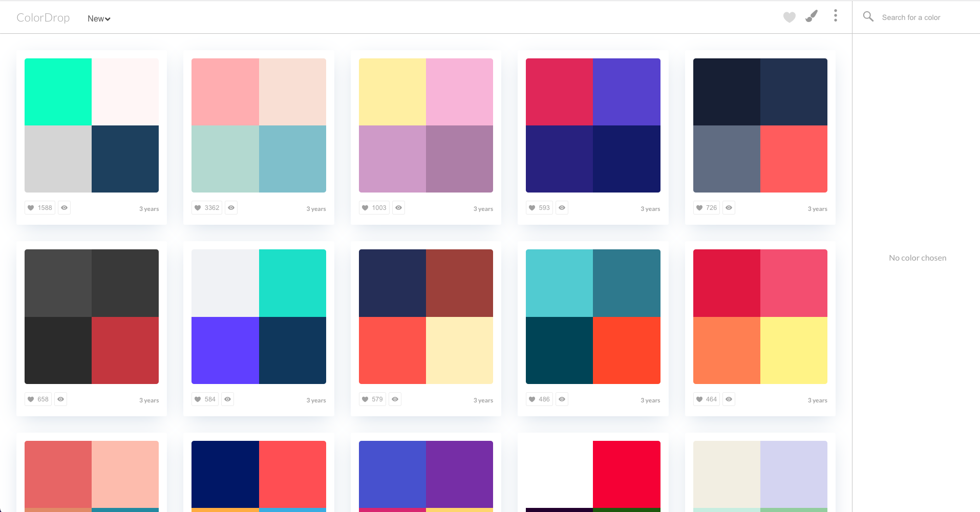Open the three-dot more options menu
The width and height of the screenshot is (980, 512).
(x=835, y=16)
